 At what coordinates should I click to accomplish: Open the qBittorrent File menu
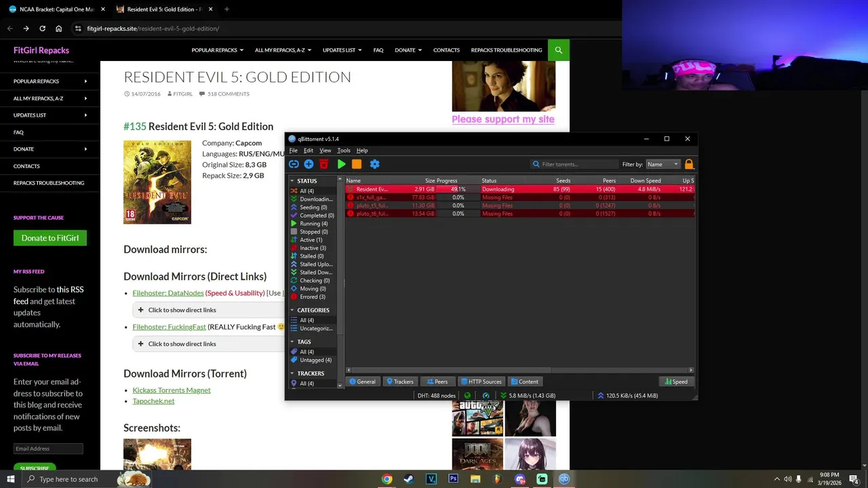pos(294,150)
